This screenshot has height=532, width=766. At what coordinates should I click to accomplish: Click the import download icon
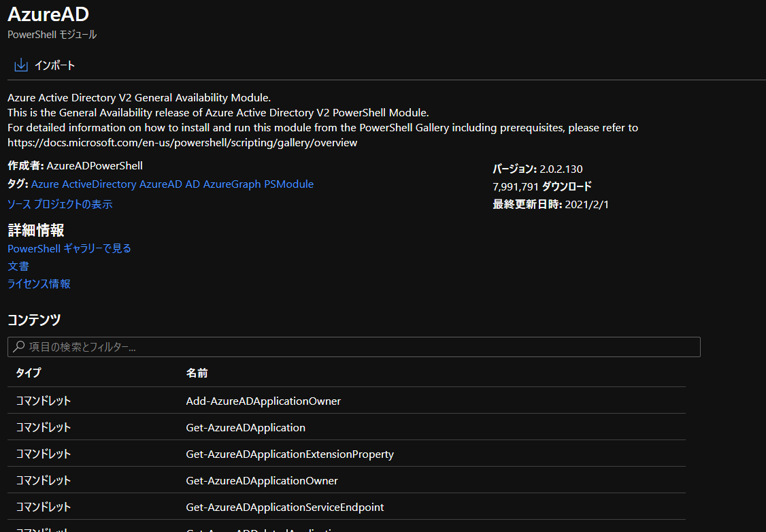point(21,65)
